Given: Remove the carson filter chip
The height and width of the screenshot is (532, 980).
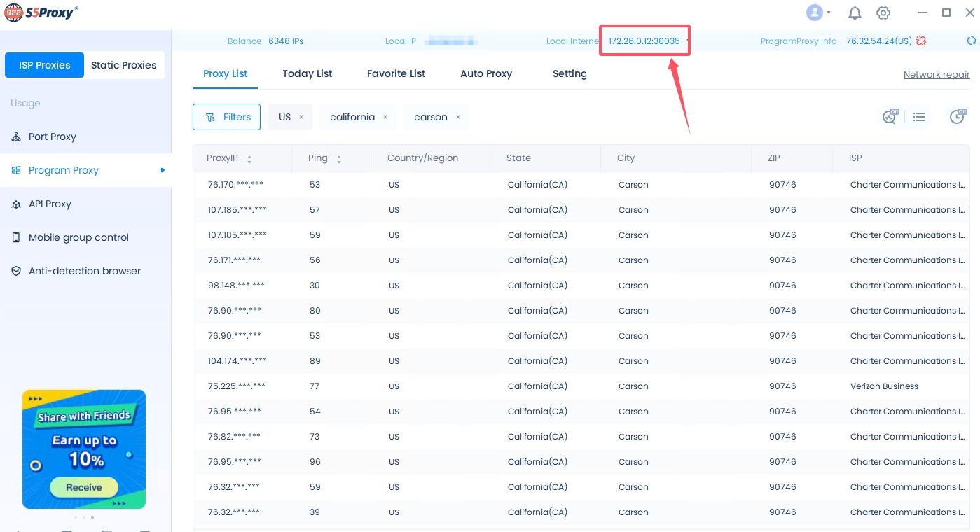Looking at the screenshot, I should tap(458, 117).
